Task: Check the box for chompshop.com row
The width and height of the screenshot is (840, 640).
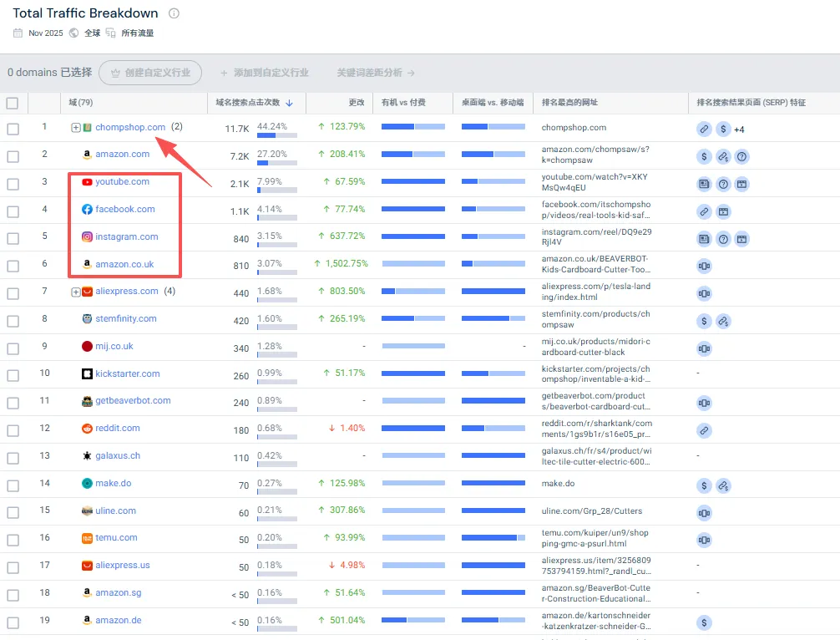Action: click(x=13, y=130)
